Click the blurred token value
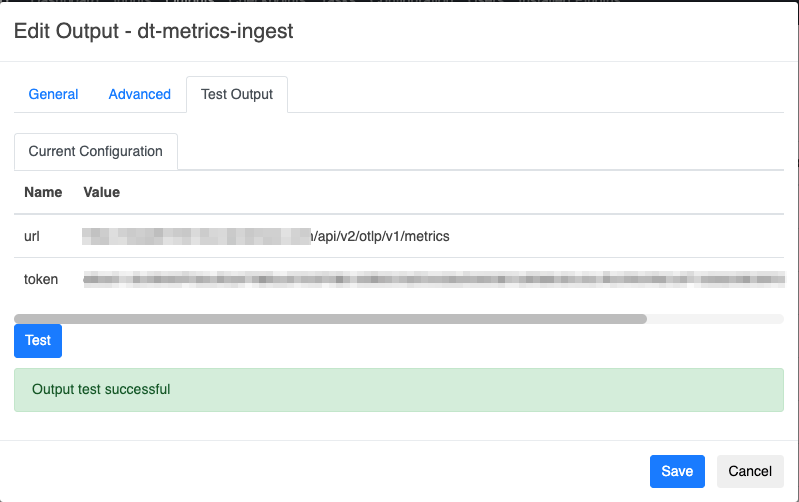 coord(430,279)
